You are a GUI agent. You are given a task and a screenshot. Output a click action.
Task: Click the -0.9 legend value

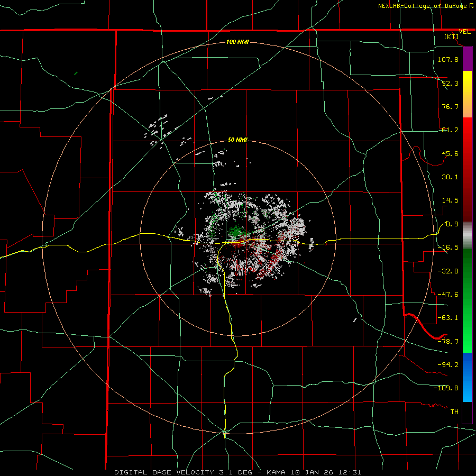pos(451,224)
